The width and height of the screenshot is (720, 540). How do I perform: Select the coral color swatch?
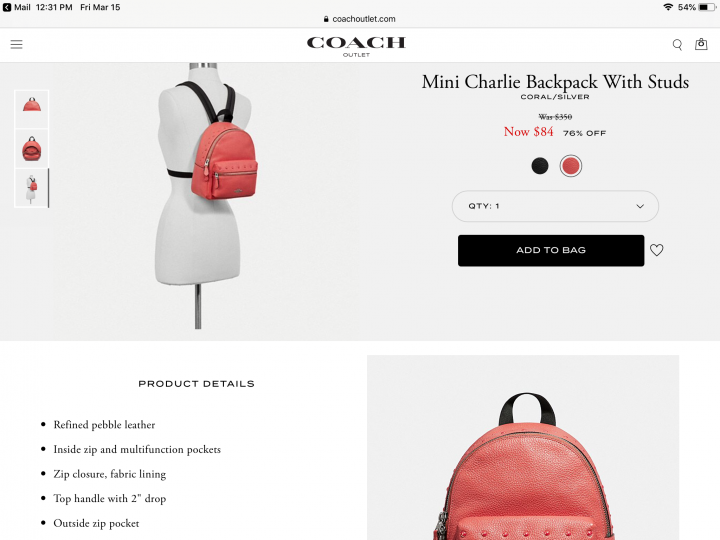click(x=571, y=166)
